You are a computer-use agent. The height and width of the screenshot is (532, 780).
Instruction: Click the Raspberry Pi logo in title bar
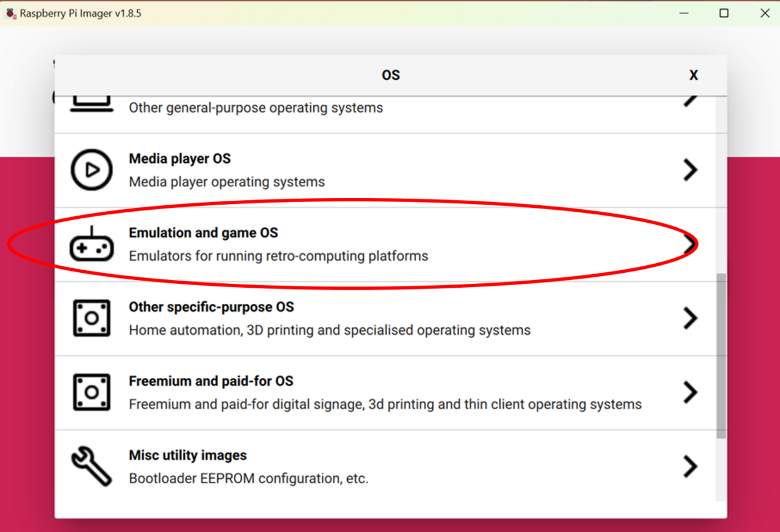[x=11, y=13]
